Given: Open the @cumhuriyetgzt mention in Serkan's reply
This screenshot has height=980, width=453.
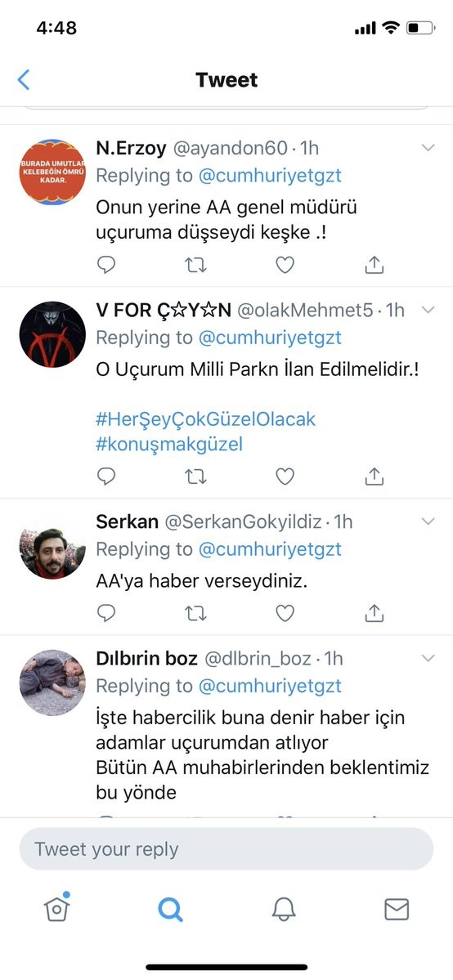Looking at the screenshot, I should pyautogui.click(x=271, y=549).
